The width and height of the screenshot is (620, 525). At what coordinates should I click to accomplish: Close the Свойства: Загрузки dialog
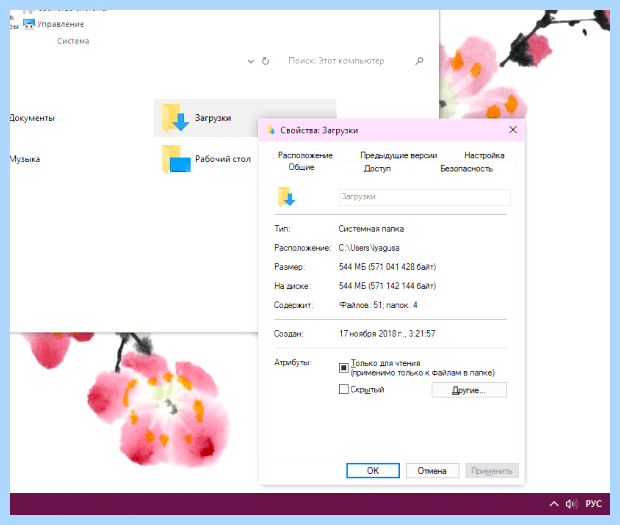(513, 130)
